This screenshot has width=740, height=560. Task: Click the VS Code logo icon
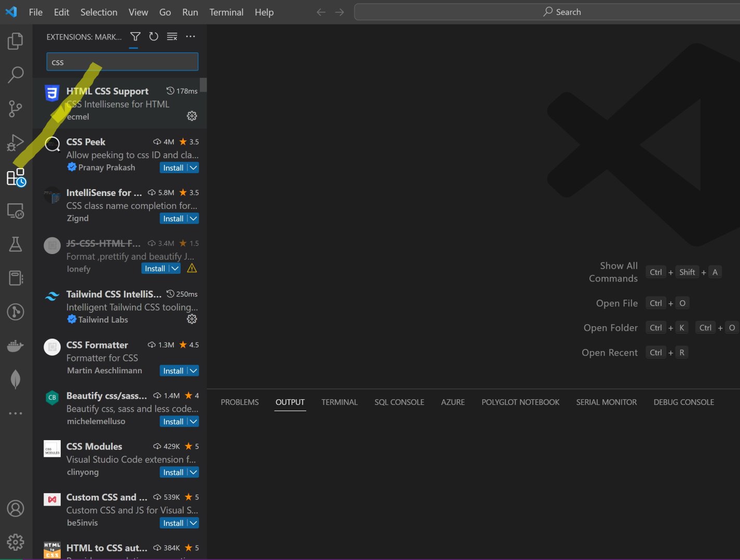(x=11, y=12)
